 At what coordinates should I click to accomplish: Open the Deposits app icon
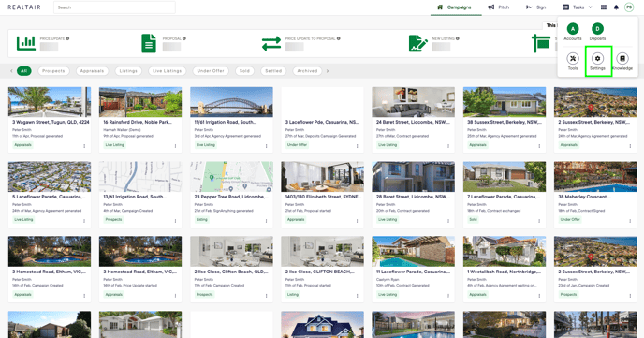click(597, 29)
